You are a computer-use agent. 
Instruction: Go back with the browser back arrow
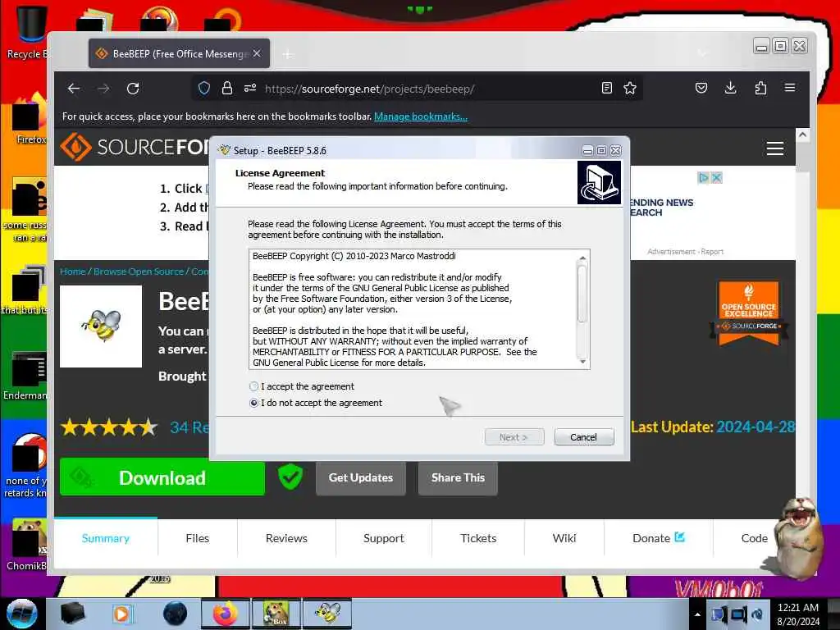tap(74, 89)
